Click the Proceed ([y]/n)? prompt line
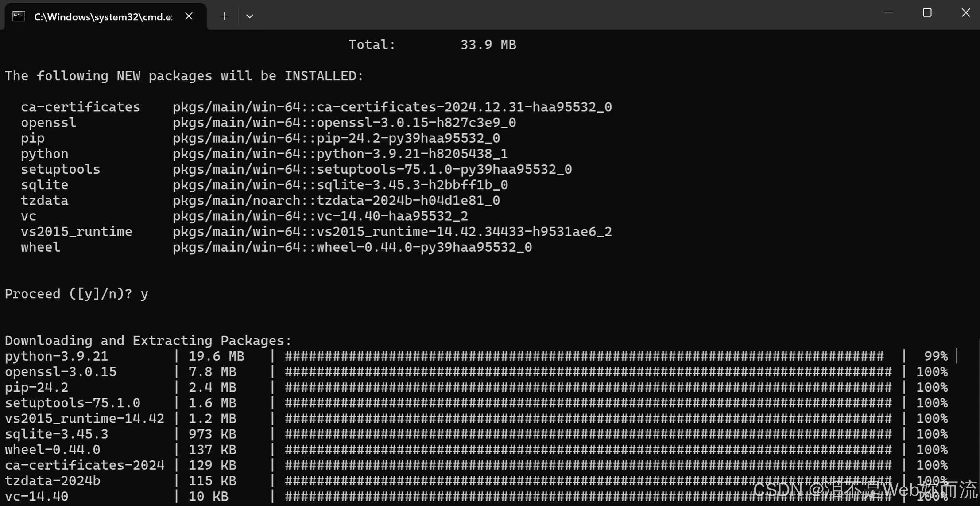980x506 pixels. click(x=76, y=294)
